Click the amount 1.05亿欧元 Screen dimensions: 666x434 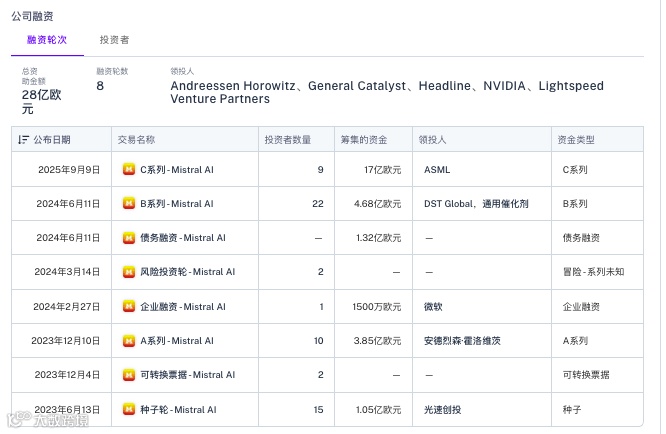point(378,410)
